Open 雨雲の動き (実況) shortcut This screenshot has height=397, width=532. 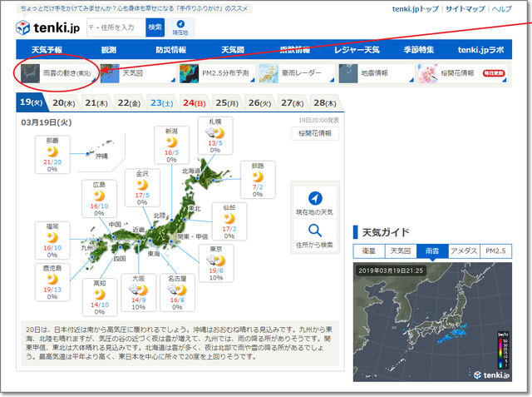[57, 73]
